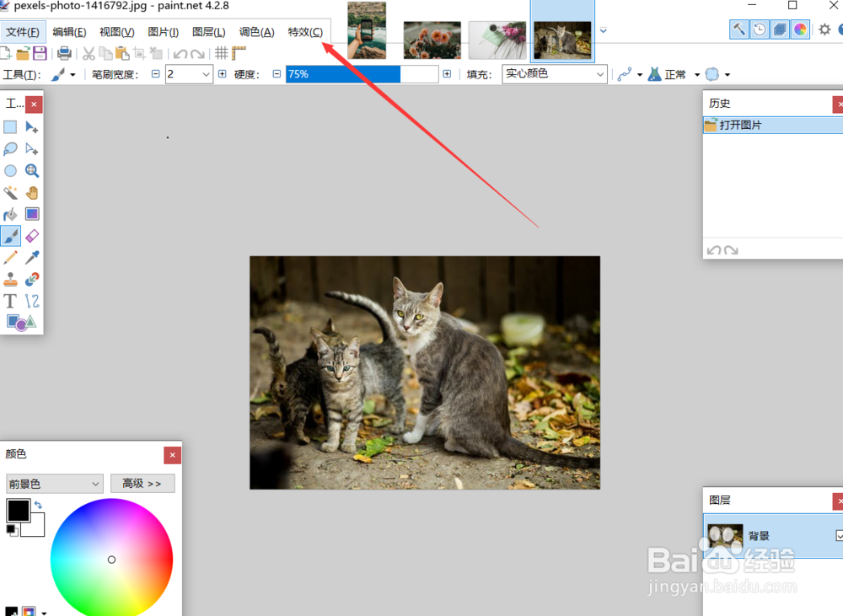Decrease brush width with minus button
843x616 pixels.
[x=155, y=74]
